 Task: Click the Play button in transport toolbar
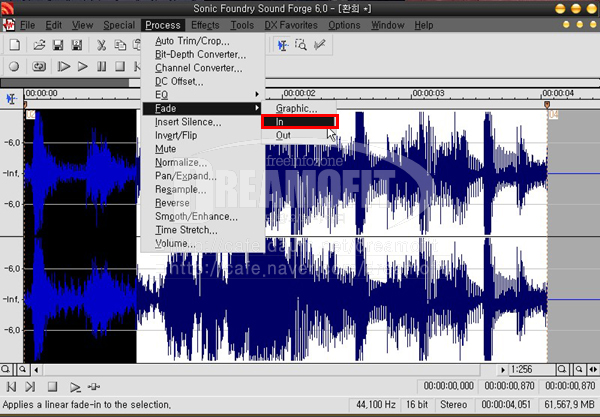pyautogui.click(x=82, y=67)
